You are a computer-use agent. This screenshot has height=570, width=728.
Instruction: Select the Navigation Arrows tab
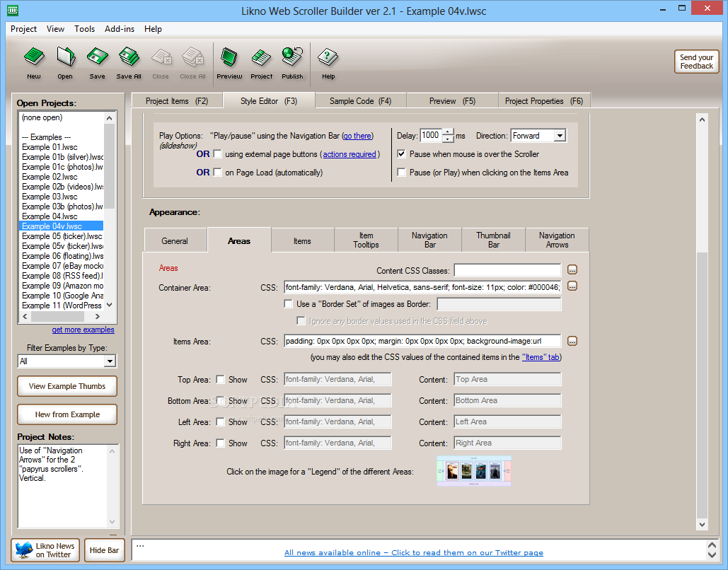click(x=557, y=240)
